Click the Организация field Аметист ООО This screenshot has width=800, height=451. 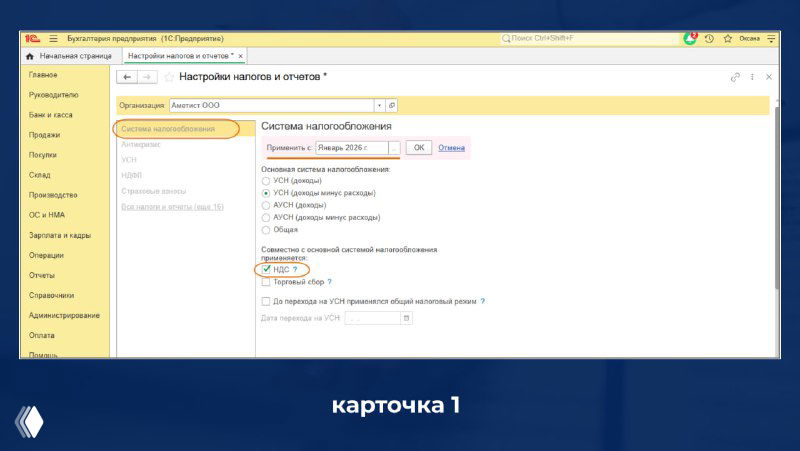(271, 105)
